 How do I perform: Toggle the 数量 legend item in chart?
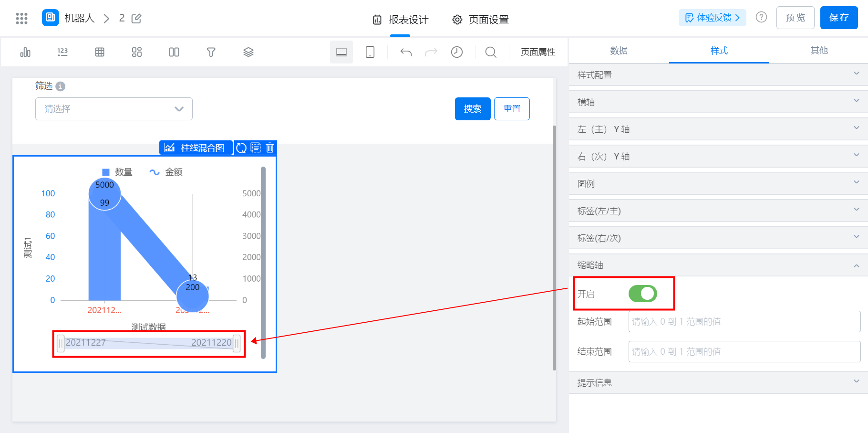click(x=117, y=172)
